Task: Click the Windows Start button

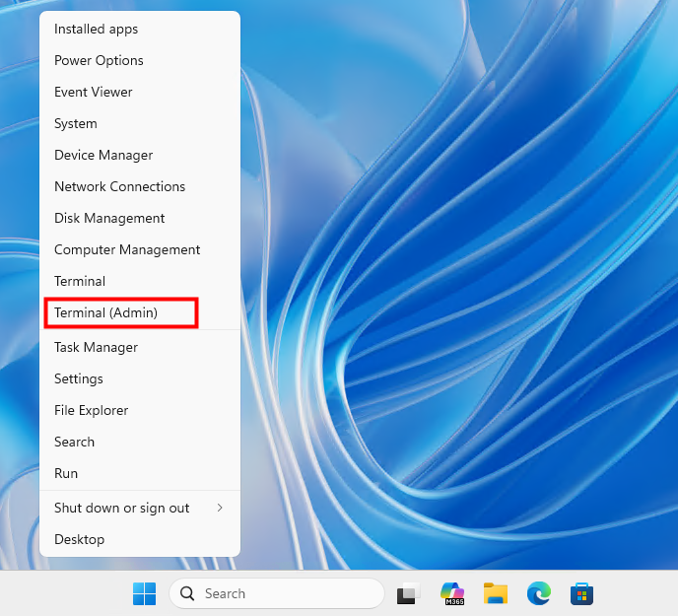Action: 145,593
